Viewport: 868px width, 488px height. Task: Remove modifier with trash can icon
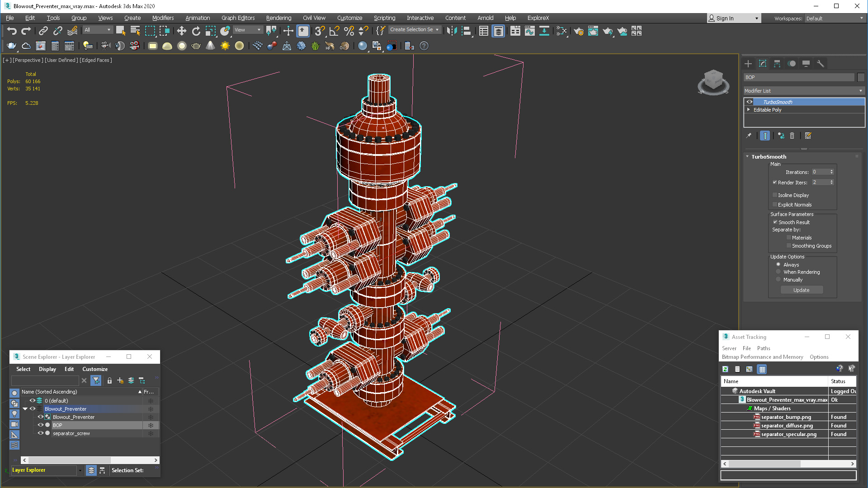click(x=792, y=136)
